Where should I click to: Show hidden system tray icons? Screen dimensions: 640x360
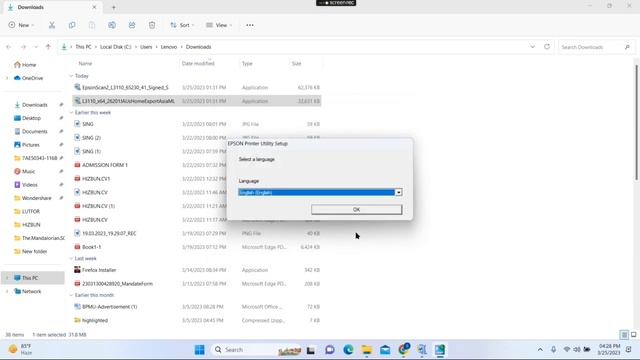540,349
